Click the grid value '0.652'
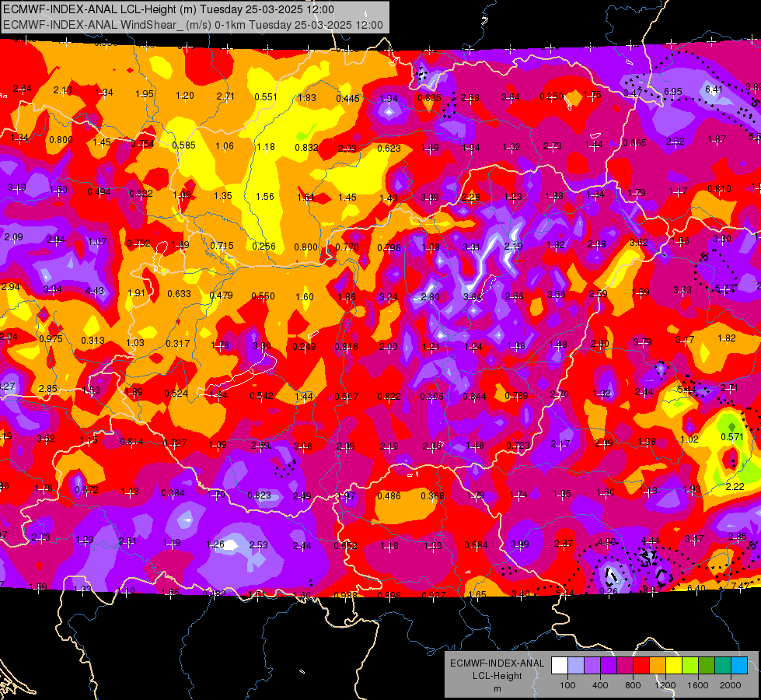 346,545
